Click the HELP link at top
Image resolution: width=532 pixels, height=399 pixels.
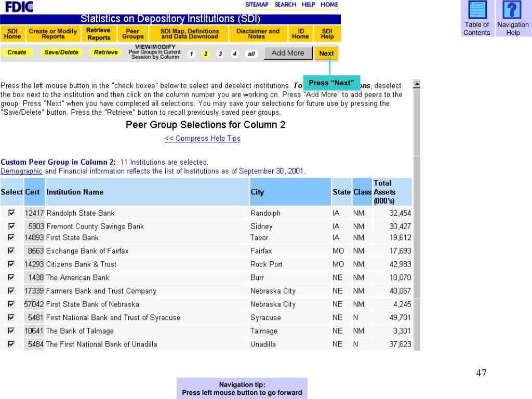[x=309, y=4]
